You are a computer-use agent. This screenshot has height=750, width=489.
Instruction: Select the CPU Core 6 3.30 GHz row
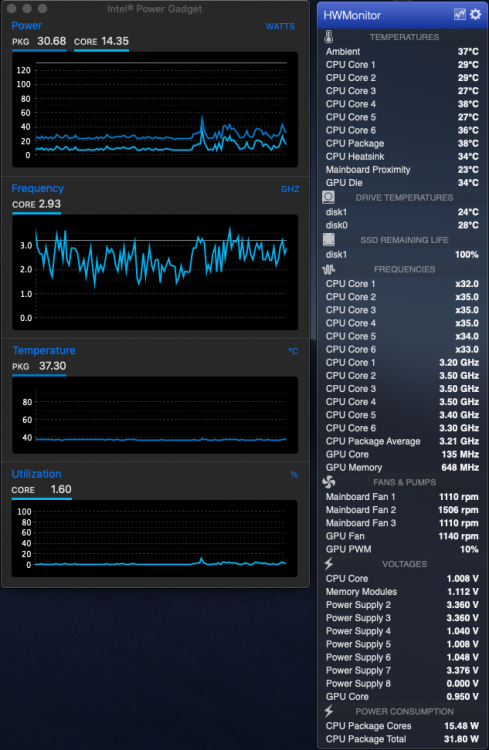402,428
